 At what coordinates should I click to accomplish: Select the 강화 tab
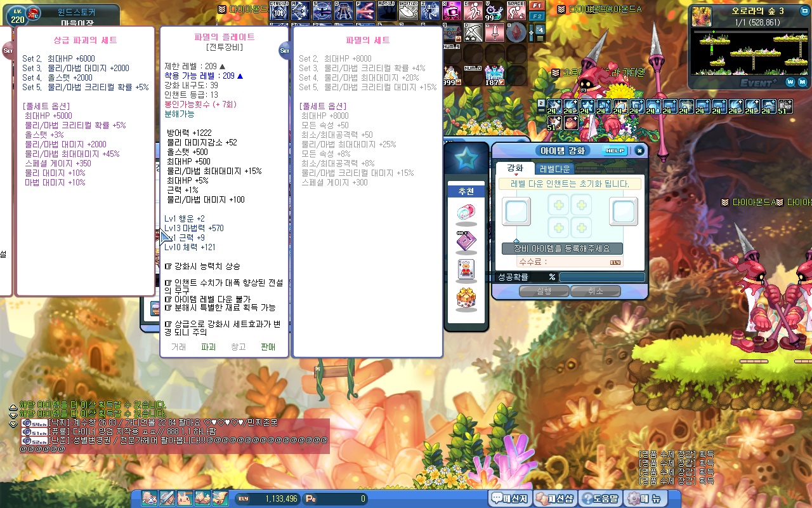point(515,168)
